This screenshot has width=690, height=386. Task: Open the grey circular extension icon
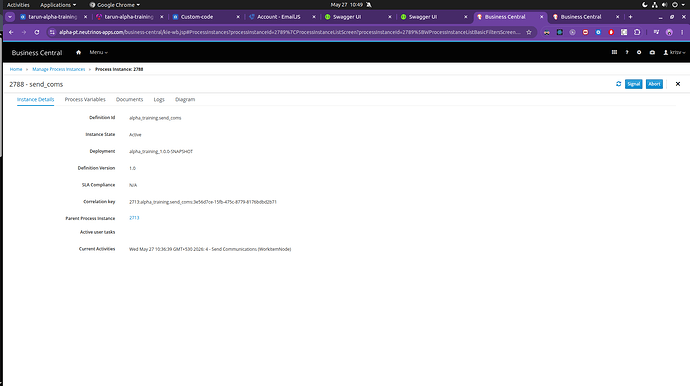click(573, 32)
